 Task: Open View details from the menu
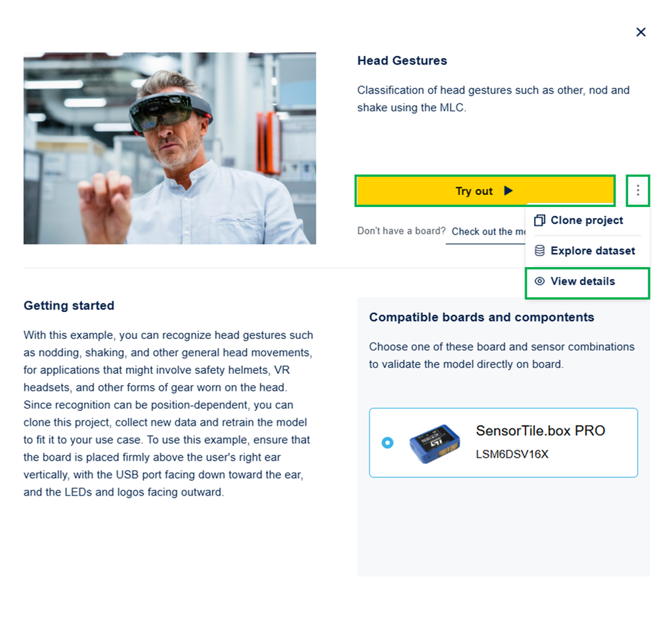pyautogui.click(x=583, y=281)
